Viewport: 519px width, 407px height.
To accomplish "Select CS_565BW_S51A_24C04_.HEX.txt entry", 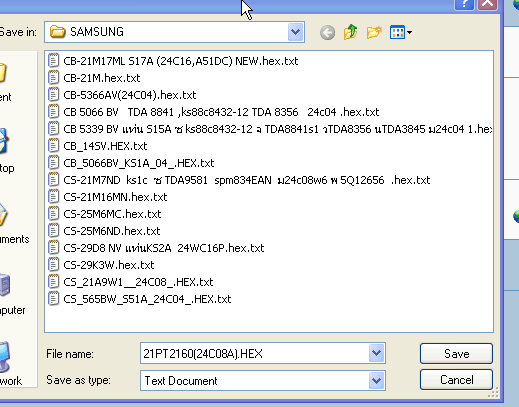I will (x=147, y=299).
